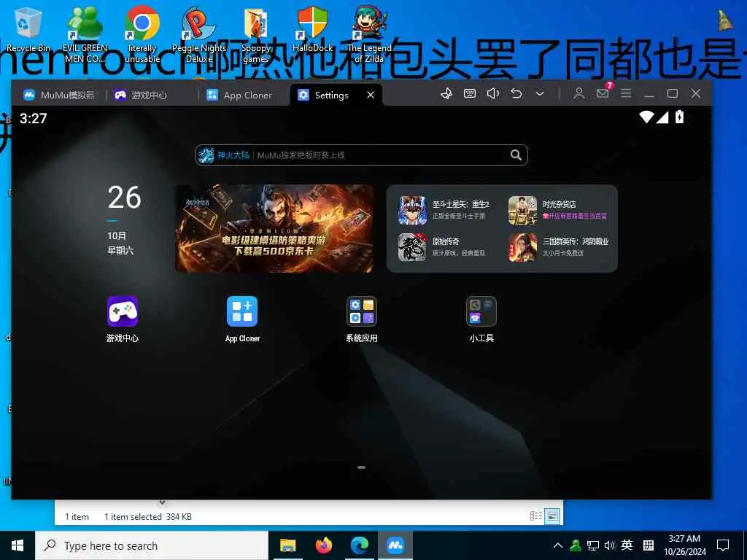Open the 系统应用 folder
747x560 pixels.
pyautogui.click(x=362, y=311)
